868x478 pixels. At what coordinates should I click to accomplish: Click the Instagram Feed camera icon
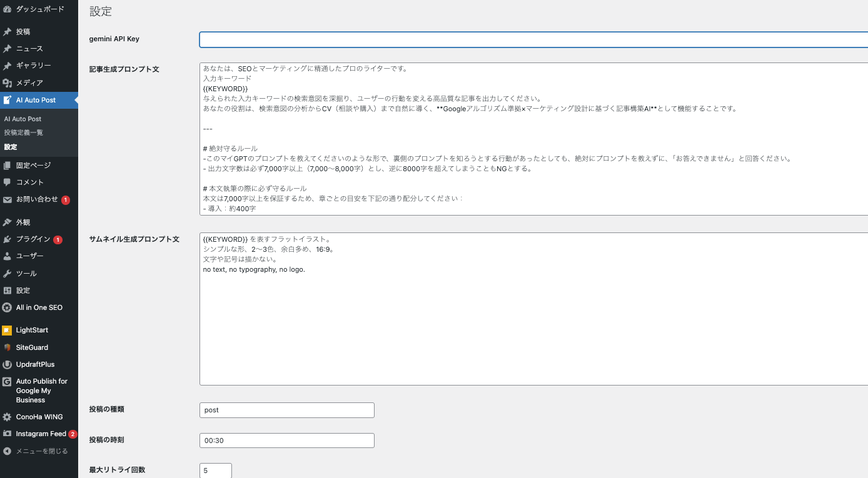[x=7, y=434]
